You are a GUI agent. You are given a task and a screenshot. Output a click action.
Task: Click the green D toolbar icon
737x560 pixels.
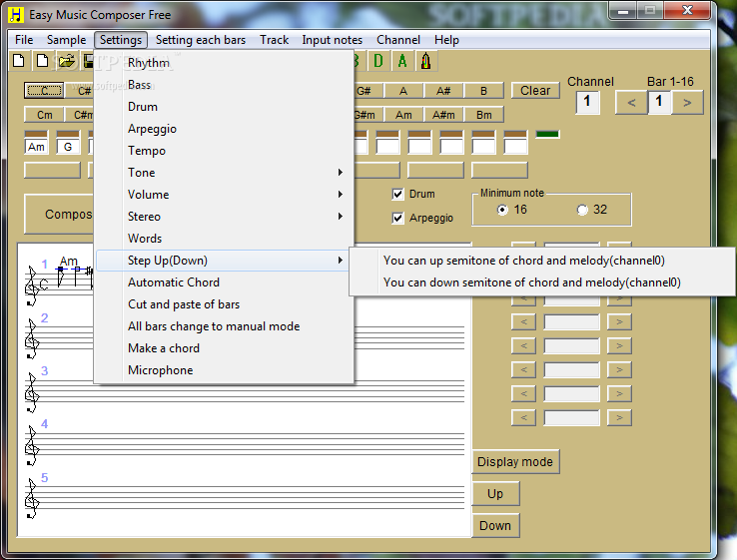[378, 61]
